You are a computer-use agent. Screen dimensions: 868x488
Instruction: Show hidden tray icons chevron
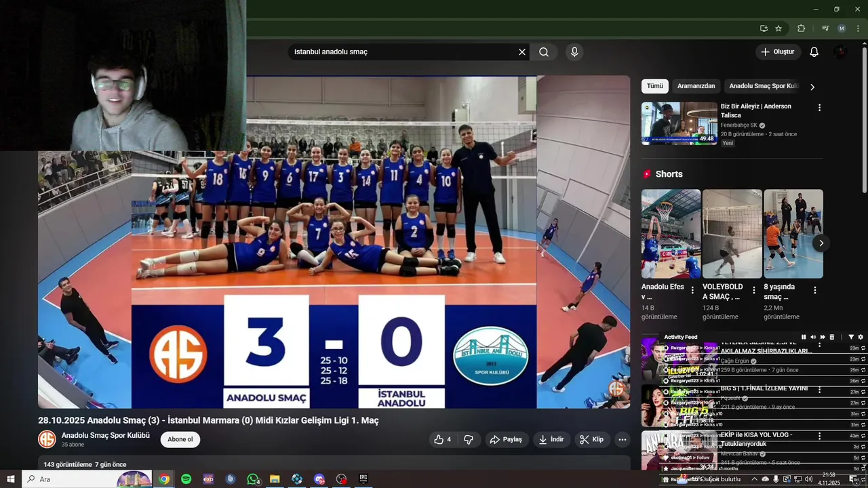tap(754, 479)
